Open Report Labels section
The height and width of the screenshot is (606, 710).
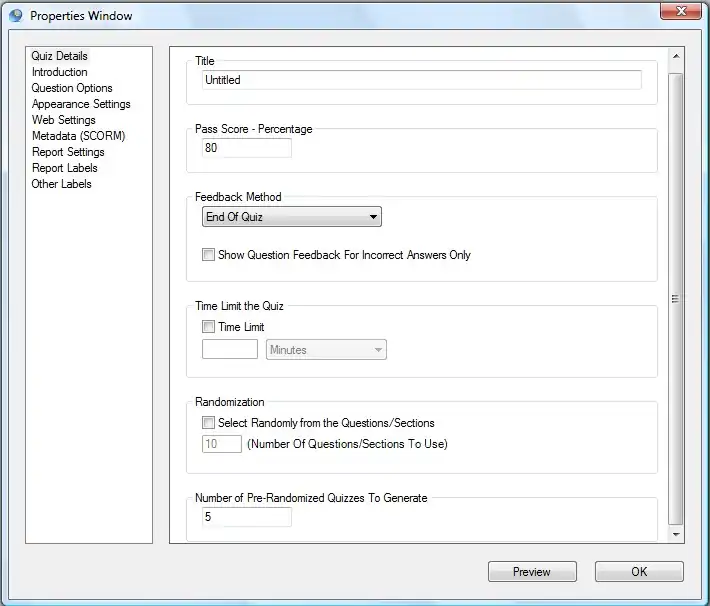click(x=65, y=168)
